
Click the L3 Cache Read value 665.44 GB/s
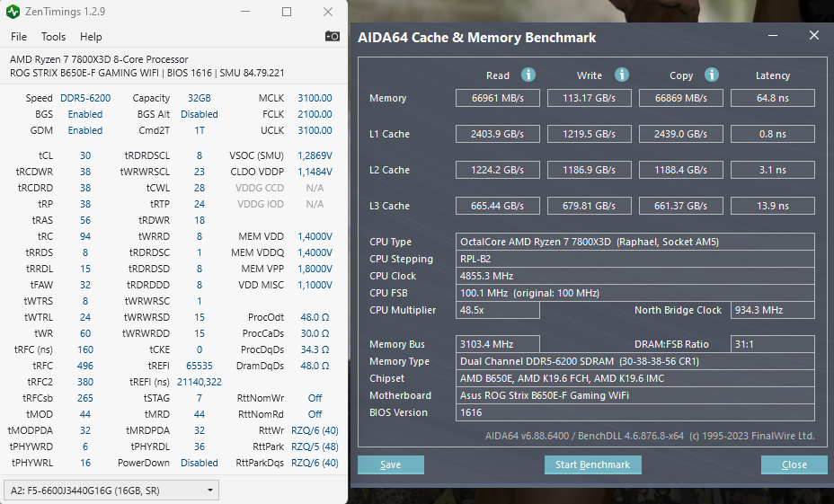tap(498, 206)
